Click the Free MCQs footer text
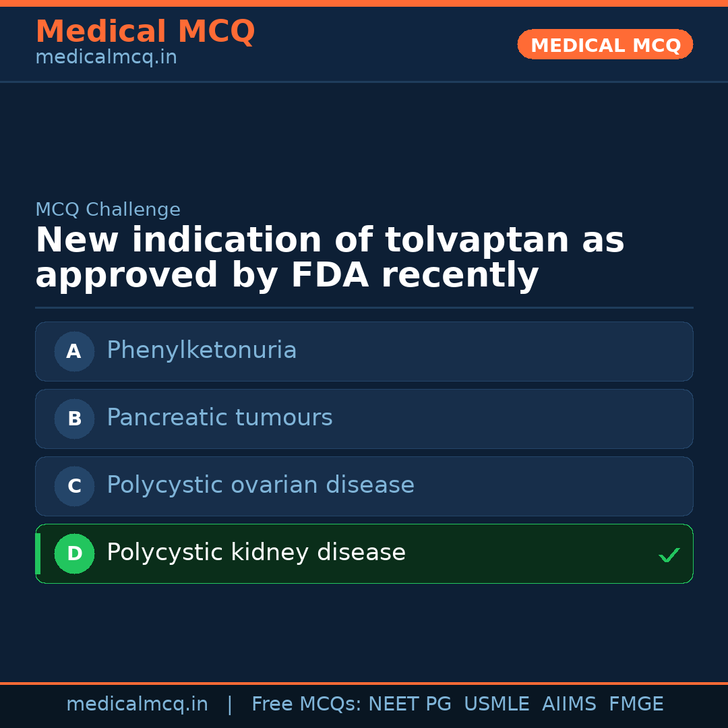The image size is (728, 728). click(307, 704)
